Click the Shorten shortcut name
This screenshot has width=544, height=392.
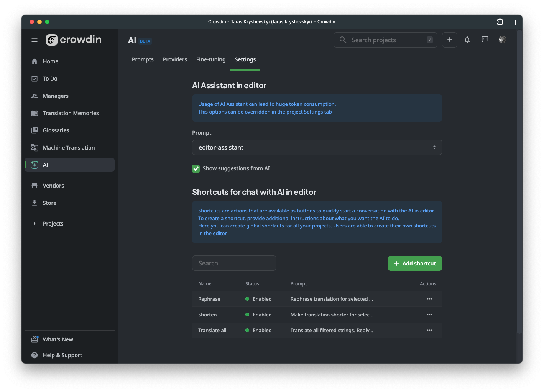(207, 315)
